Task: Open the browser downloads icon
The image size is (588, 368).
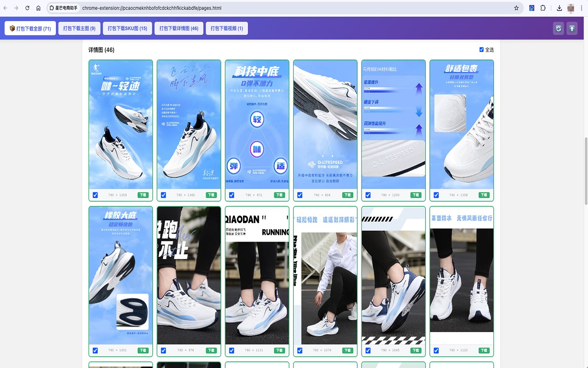Action: pos(559,8)
